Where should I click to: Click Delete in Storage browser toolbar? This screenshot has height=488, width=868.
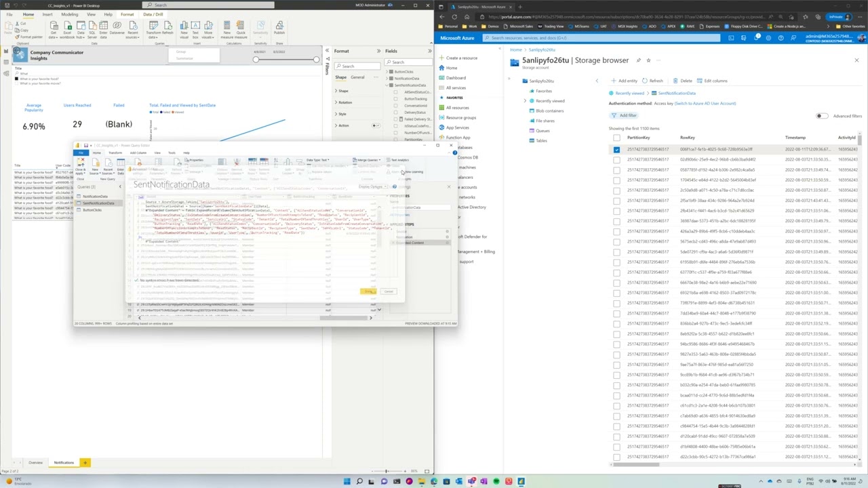(x=683, y=81)
